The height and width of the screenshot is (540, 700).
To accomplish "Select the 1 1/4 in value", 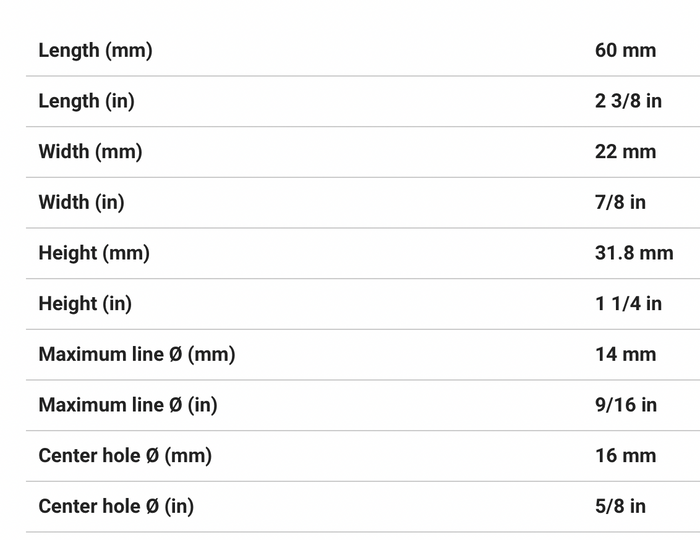I will [x=628, y=304].
